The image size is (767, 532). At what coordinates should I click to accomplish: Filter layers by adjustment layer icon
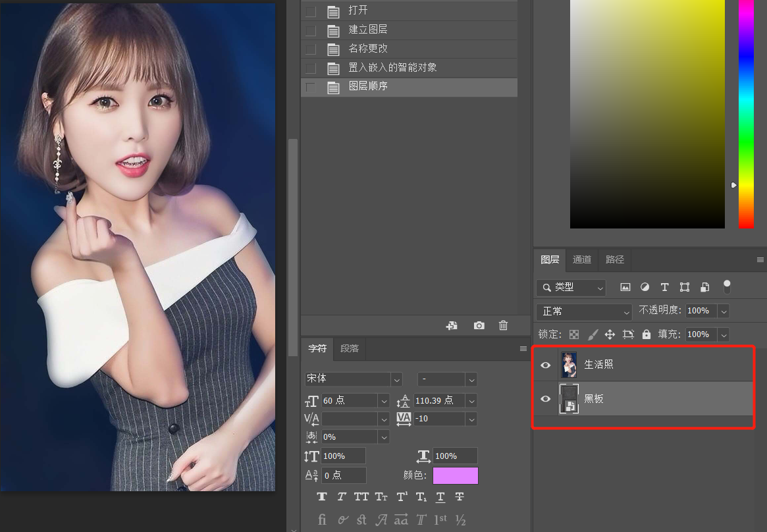click(x=645, y=287)
